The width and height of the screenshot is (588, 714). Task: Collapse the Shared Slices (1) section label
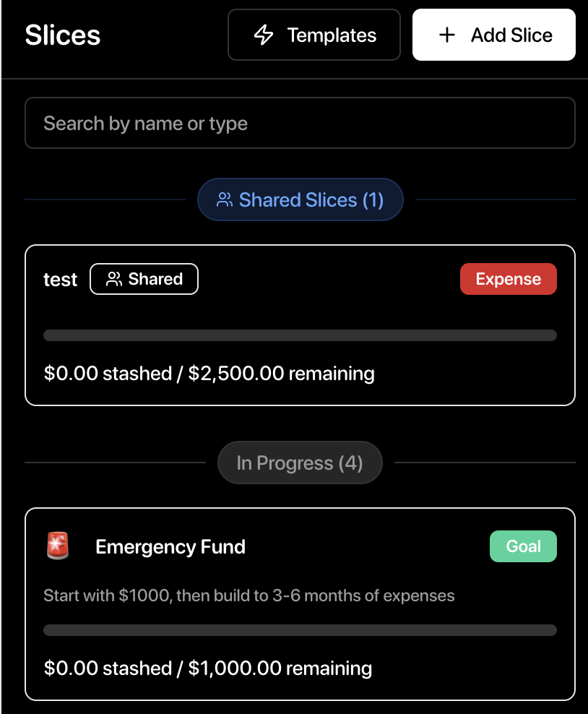coord(311,200)
